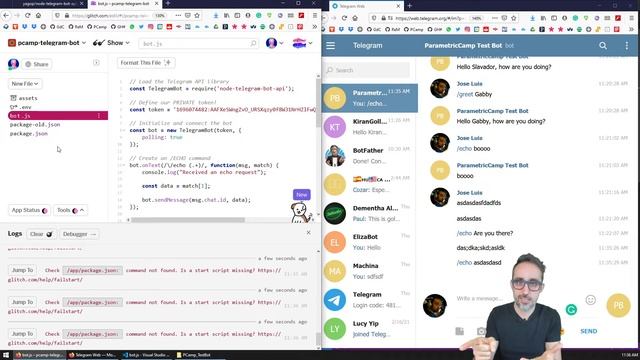Reload the Glitch browser page
Viewport: 640px width, 360px height.
(x=27, y=16)
